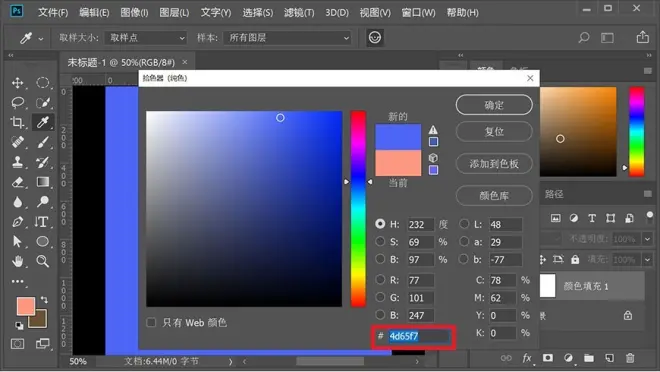Select the History Brush tool
660x372 pixels.
[x=43, y=162]
